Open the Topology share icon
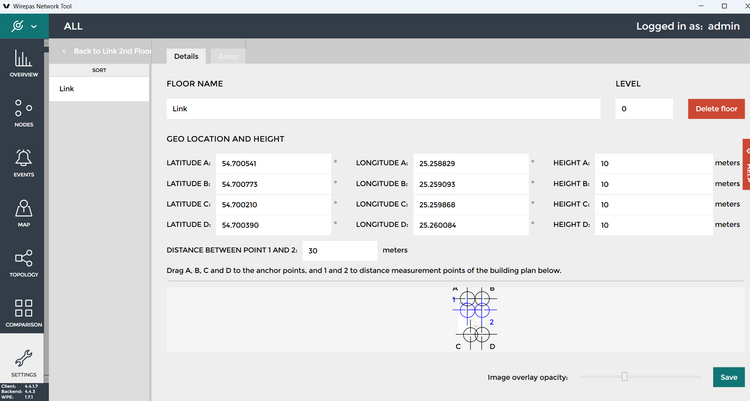The width and height of the screenshot is (750, 401). [23, 258]
